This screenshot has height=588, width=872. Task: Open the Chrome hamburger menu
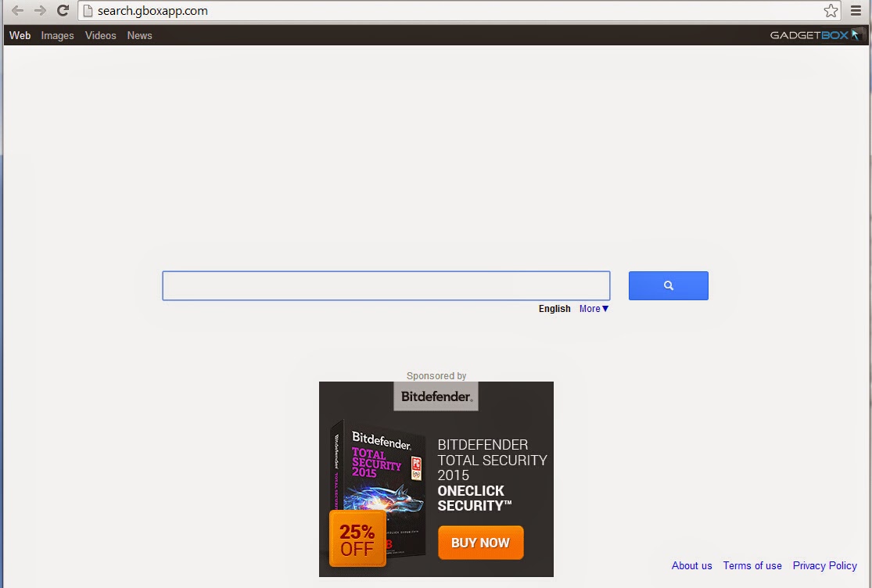pyautogui.click(x=856, y=11)
